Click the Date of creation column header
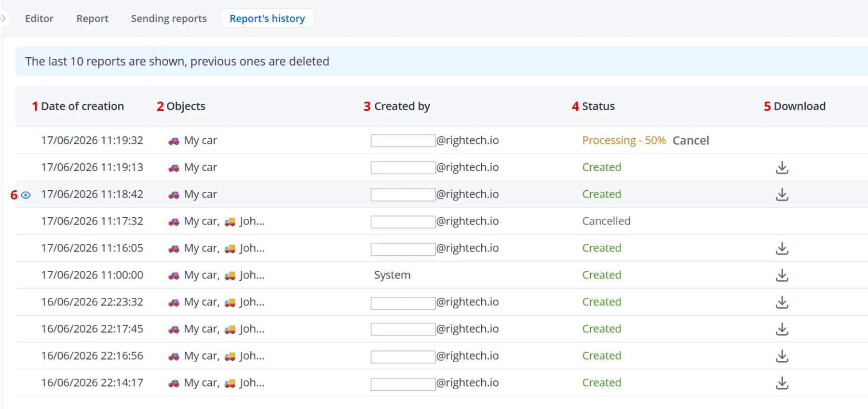868x409 pixels. click(x=82, y=106)
